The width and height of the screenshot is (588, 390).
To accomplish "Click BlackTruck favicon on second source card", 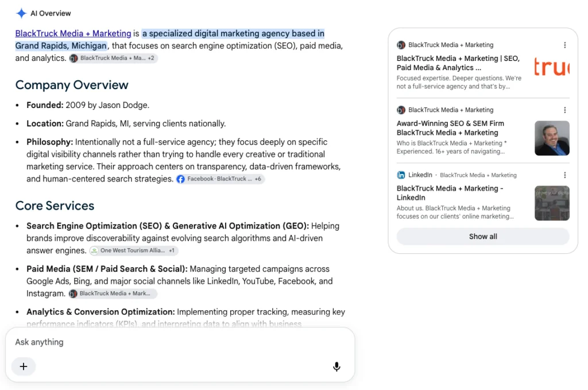I will pos(401,110).
